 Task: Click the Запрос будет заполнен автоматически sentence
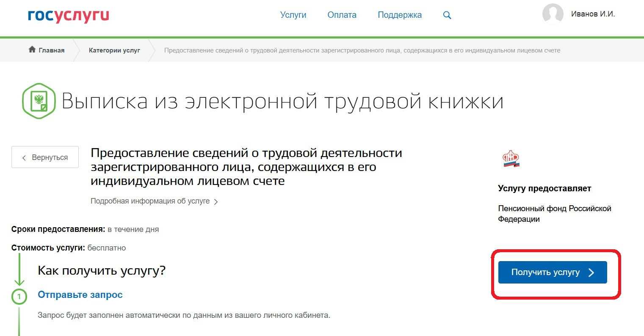[184, 315]
